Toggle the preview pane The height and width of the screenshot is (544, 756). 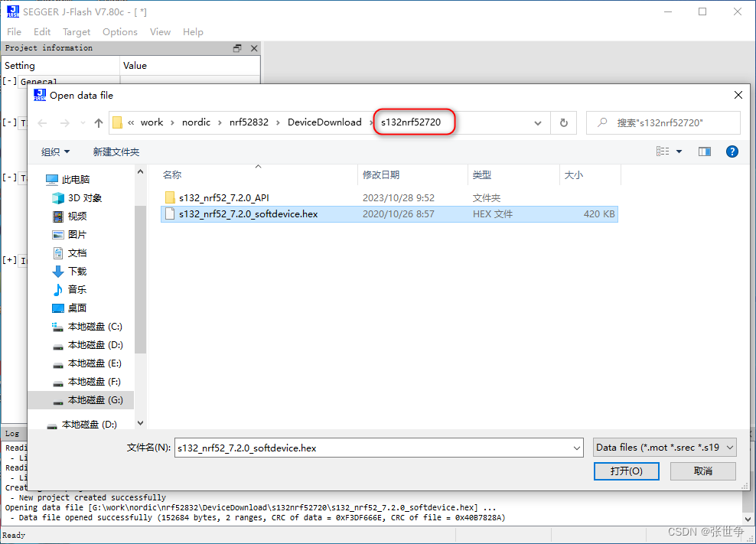[705, 151]
